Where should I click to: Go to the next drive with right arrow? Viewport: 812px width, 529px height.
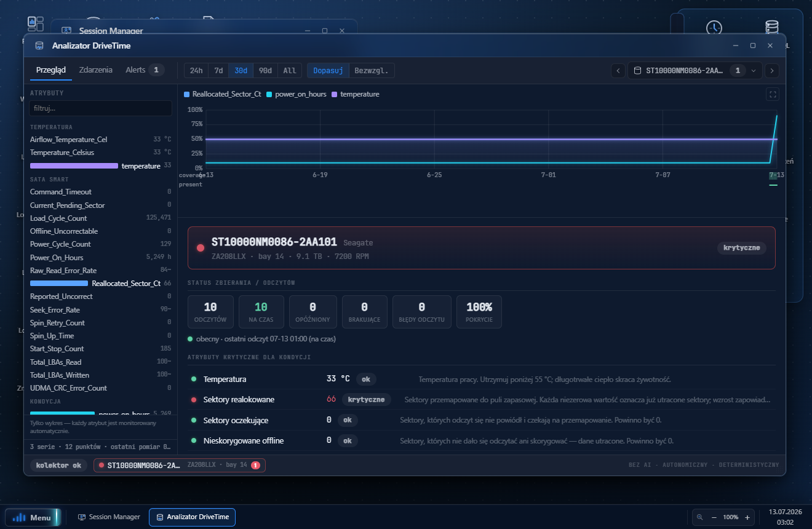point(773,71)
